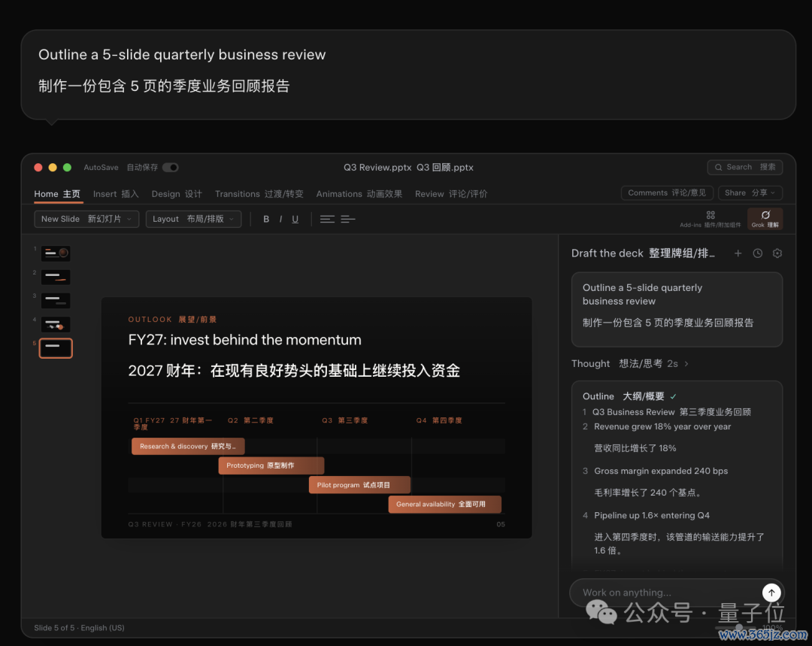Select the Research & discovery bar

(x=188, y=446)
